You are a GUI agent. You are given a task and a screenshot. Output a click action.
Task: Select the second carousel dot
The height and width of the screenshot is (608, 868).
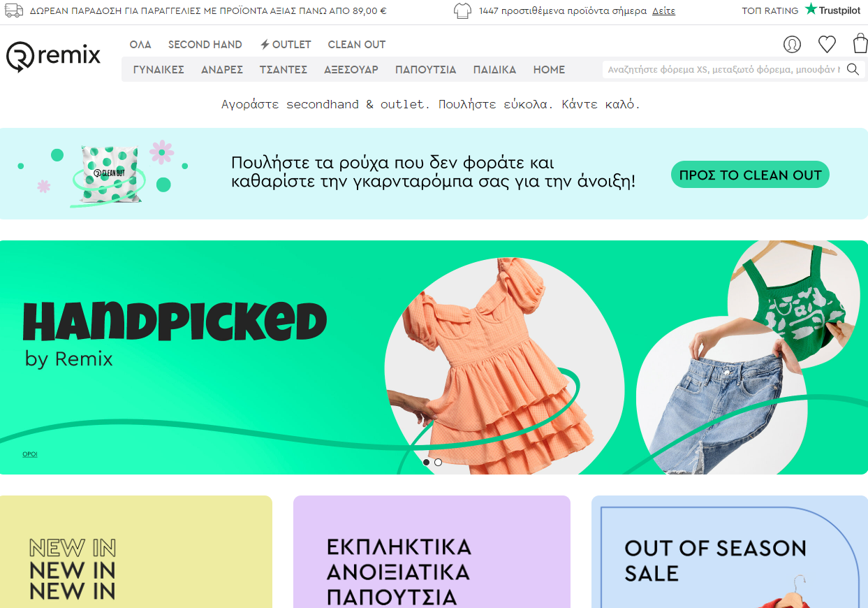point(438,462)
